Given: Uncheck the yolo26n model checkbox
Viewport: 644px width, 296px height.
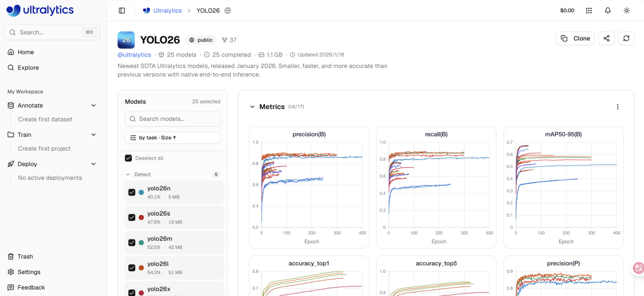Looking at the screenshot, I should (x=132, y=192).
